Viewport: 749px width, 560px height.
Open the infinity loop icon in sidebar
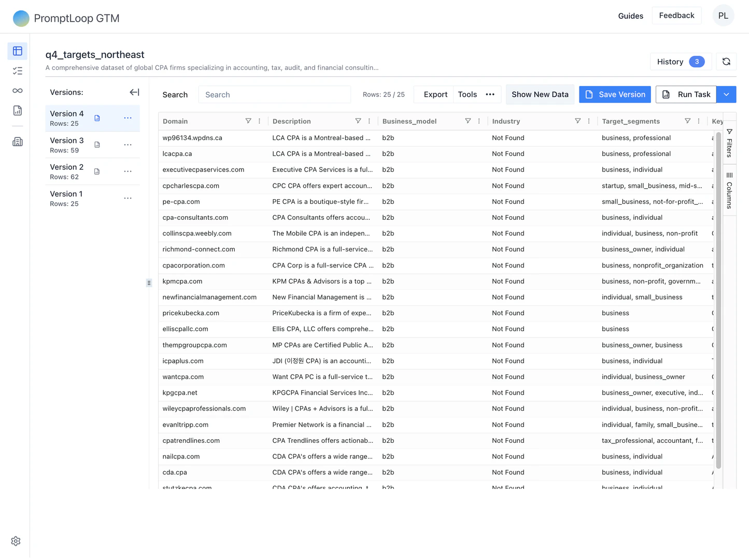17,90
